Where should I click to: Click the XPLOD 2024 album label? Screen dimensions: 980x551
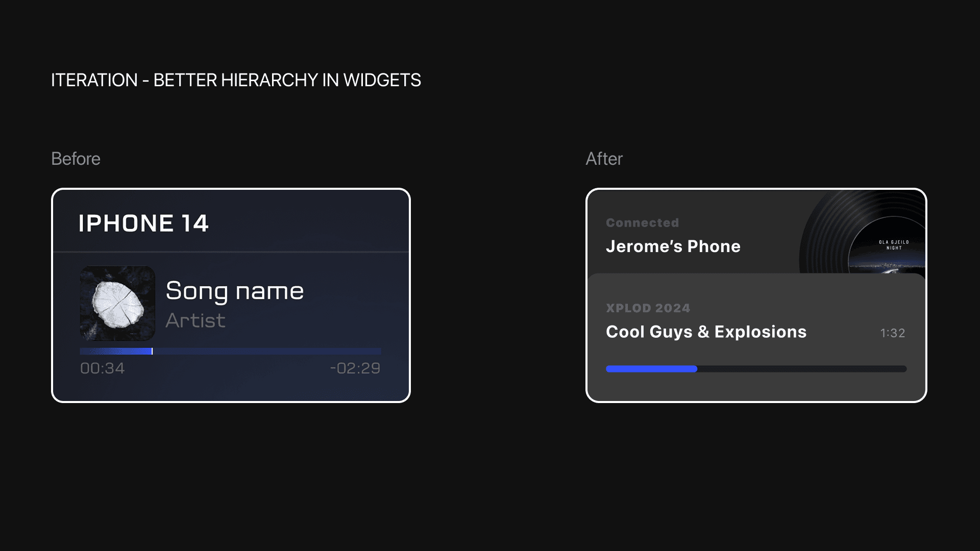click(648, 308)
